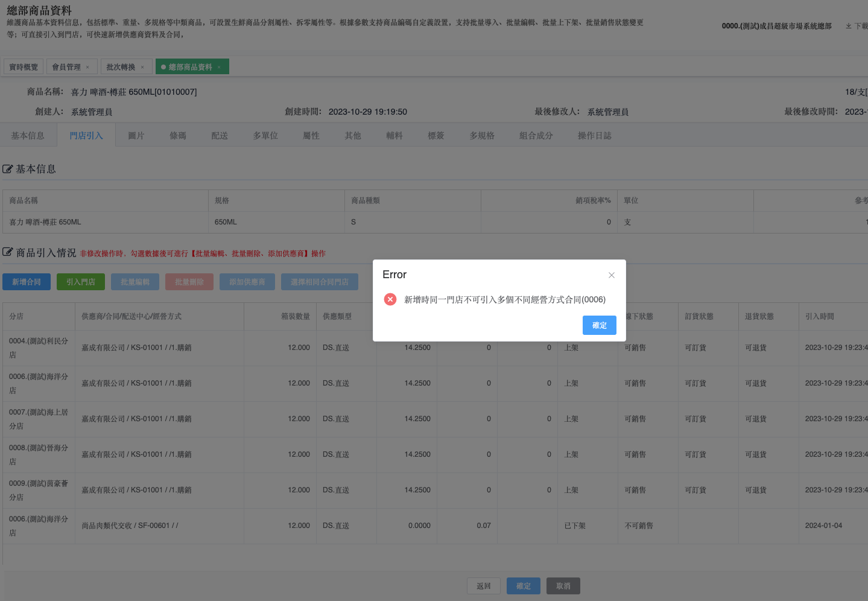This screenshot has height=601, width=868.
Task: Open the 其他 sub-tab
Action: (353, 136)
